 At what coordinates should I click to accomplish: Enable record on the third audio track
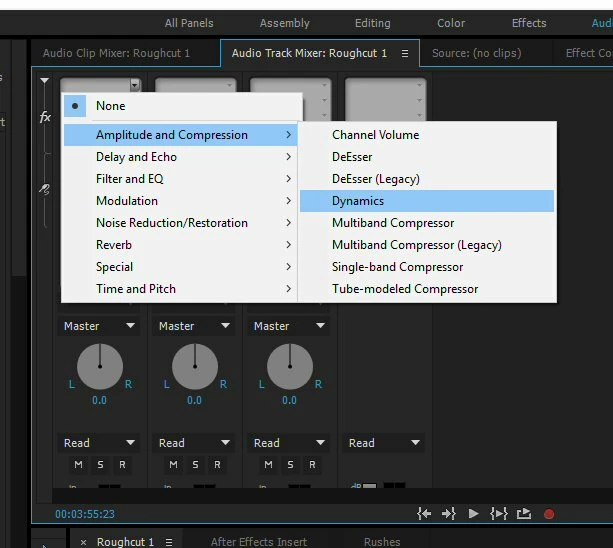tap(312, 464)
